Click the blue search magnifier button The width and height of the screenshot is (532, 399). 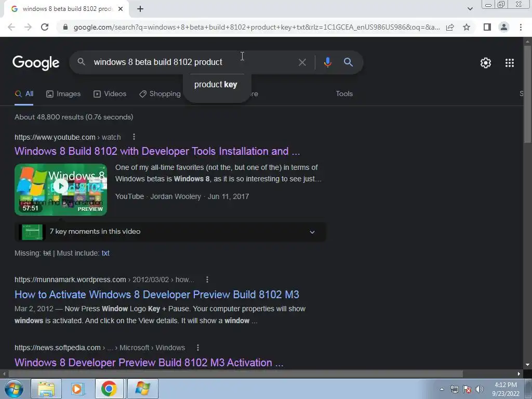349,62
